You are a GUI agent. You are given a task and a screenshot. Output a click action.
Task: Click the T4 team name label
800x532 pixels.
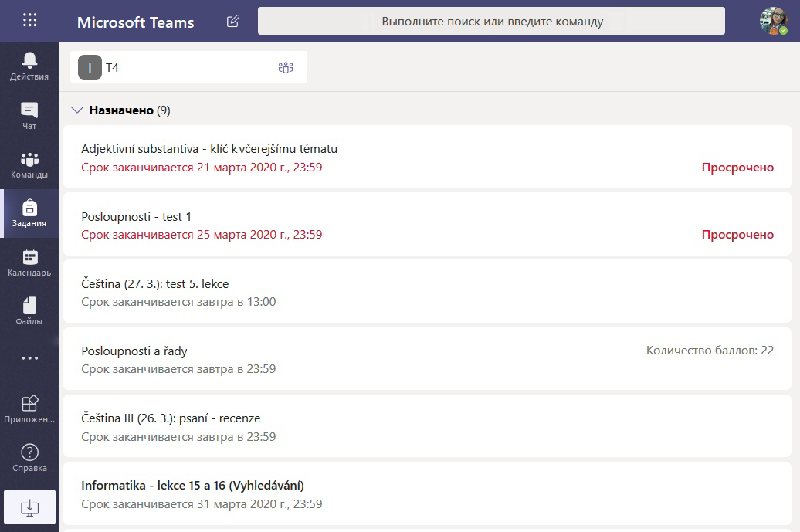pyautogui.click(x=112, y=68)
